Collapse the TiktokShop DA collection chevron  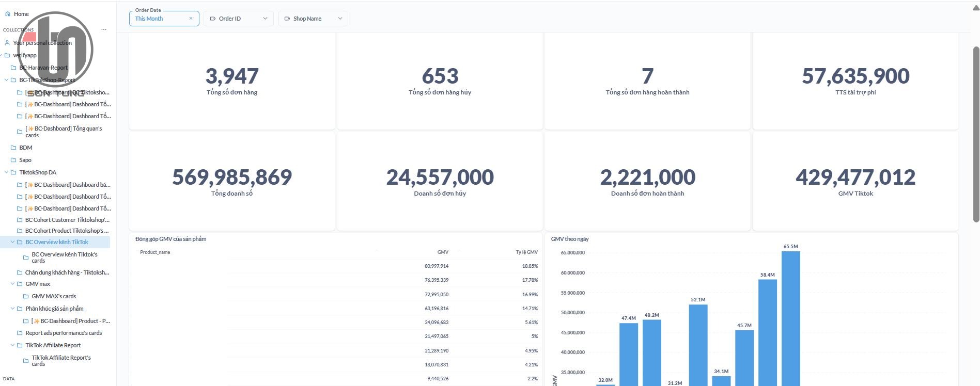coord(6,172)
